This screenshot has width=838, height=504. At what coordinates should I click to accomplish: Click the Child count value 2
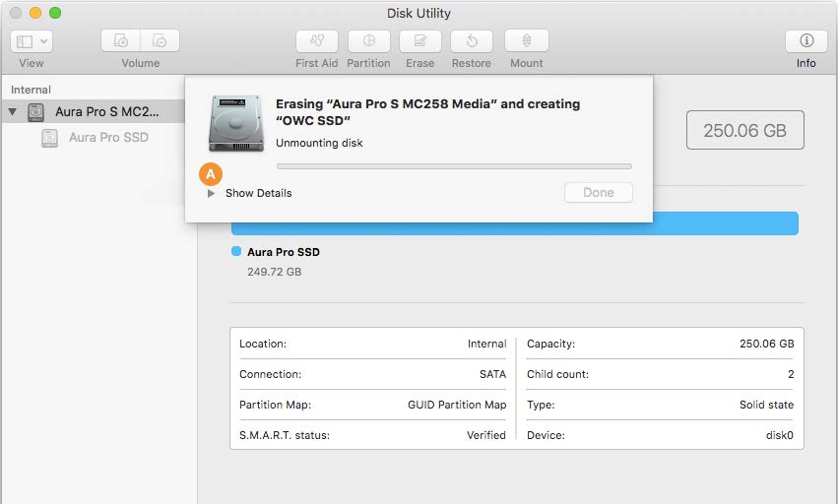[791, 374]
